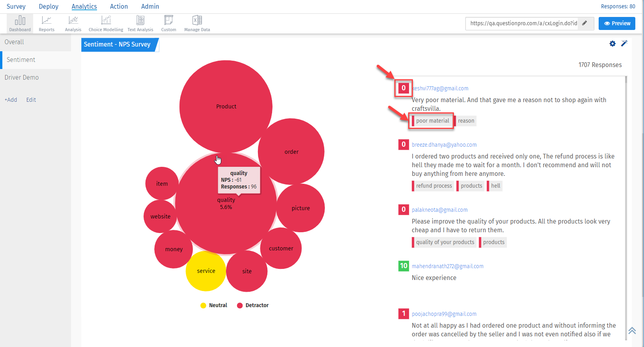644x347 pixels.
Task: Open palakneota@gmail.com respondent link
Action: 440,210
